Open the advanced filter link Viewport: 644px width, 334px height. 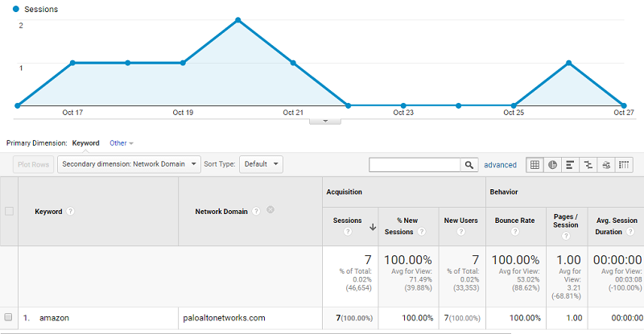point(500,165)
